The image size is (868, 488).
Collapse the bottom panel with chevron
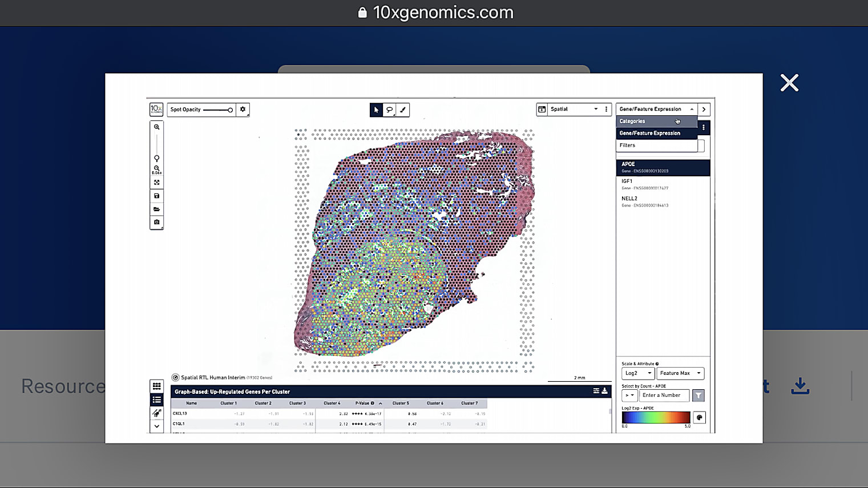pos(156,426)
